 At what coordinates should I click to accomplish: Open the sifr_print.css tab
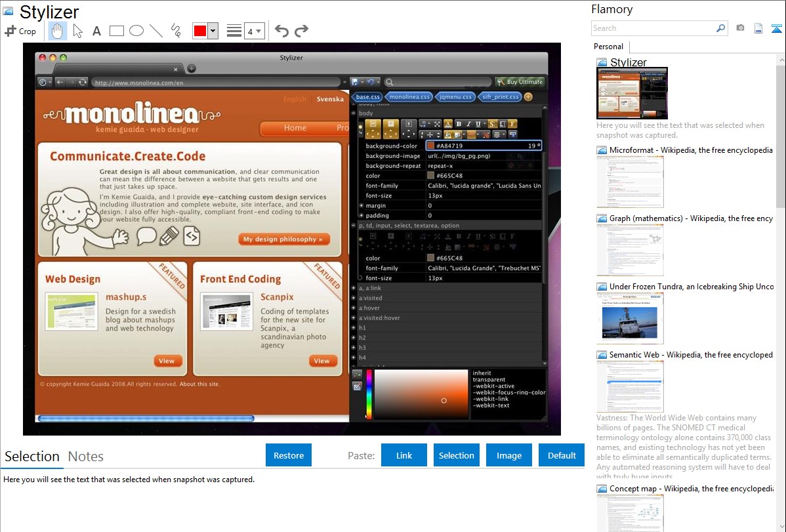tap(500, 97)
